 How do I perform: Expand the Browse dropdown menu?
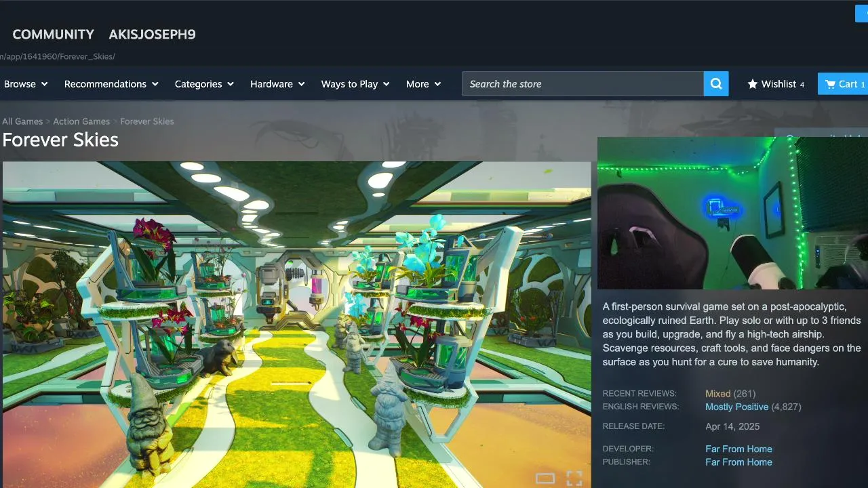tap(26, 84)
